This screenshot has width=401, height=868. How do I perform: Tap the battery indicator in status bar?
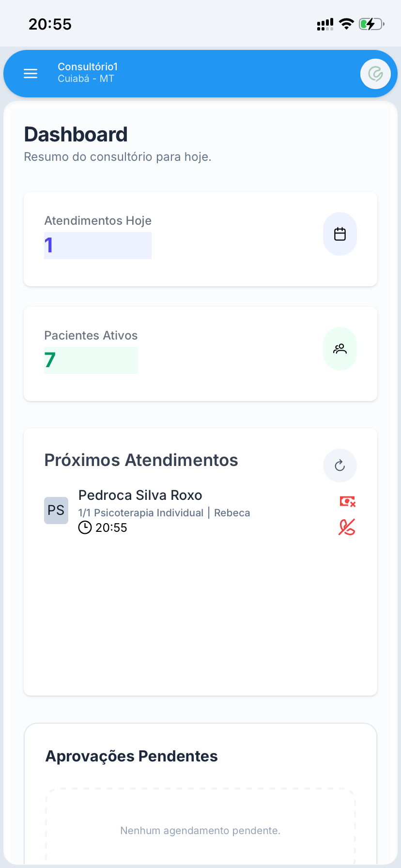[371, 24]
